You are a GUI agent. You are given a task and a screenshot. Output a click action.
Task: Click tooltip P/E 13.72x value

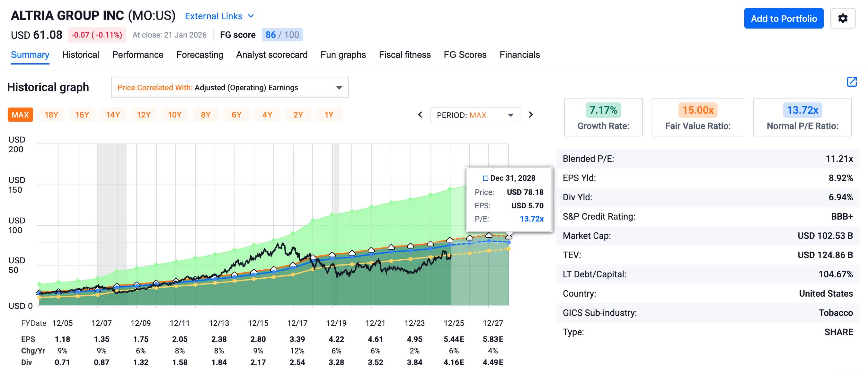click(531, 219)
